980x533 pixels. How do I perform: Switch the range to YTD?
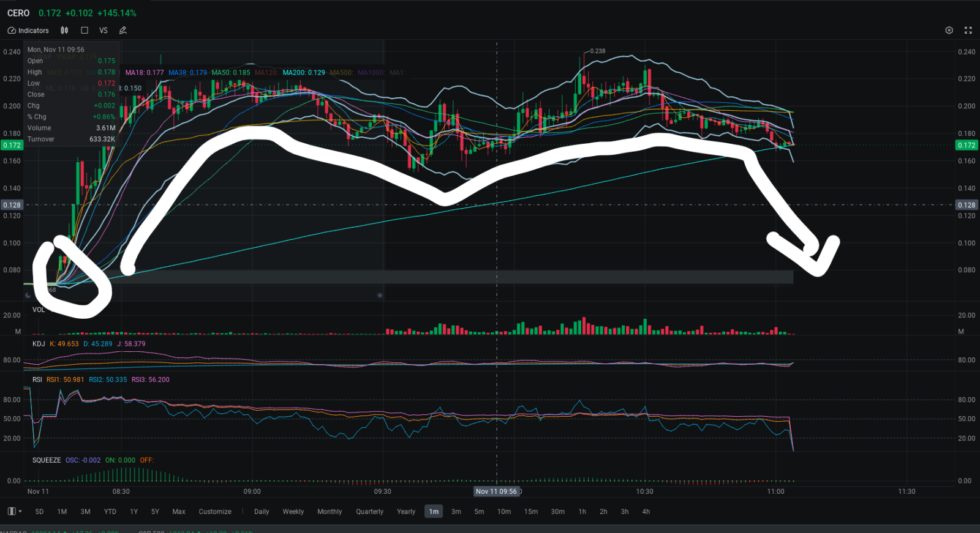[110, 512]
